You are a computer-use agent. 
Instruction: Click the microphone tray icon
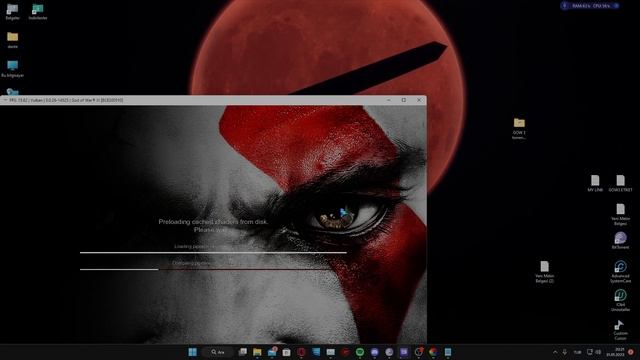pyautogui.click(x=564, y=352)
